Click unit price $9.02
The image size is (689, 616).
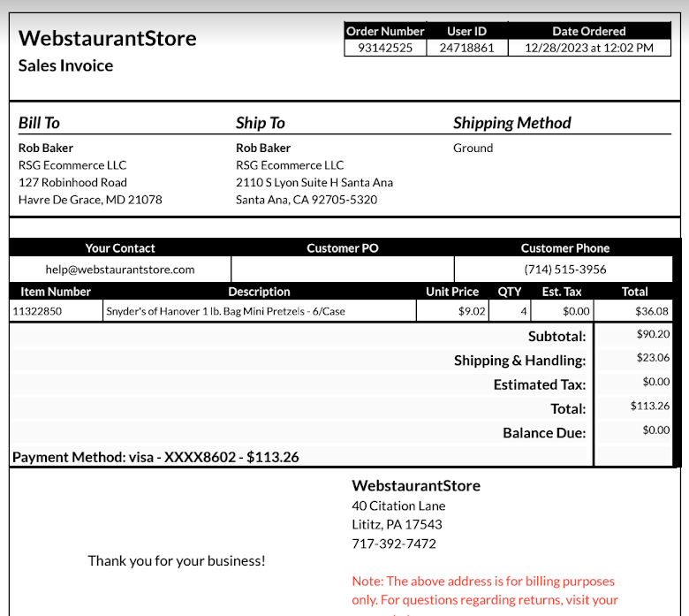[x=472, y=311]
